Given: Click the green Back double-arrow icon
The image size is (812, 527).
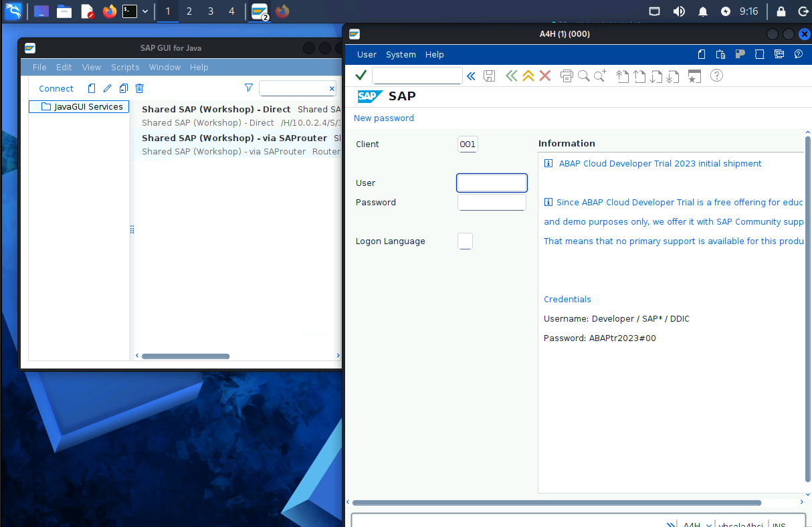Looking at the screenshot, I should point(512,76).
